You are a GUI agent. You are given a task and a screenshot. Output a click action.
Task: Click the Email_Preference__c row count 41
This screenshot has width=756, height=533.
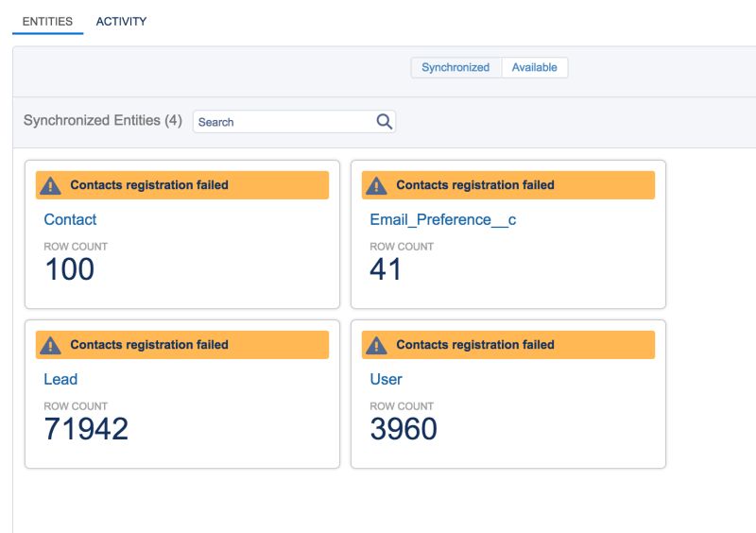pos(386,269)
